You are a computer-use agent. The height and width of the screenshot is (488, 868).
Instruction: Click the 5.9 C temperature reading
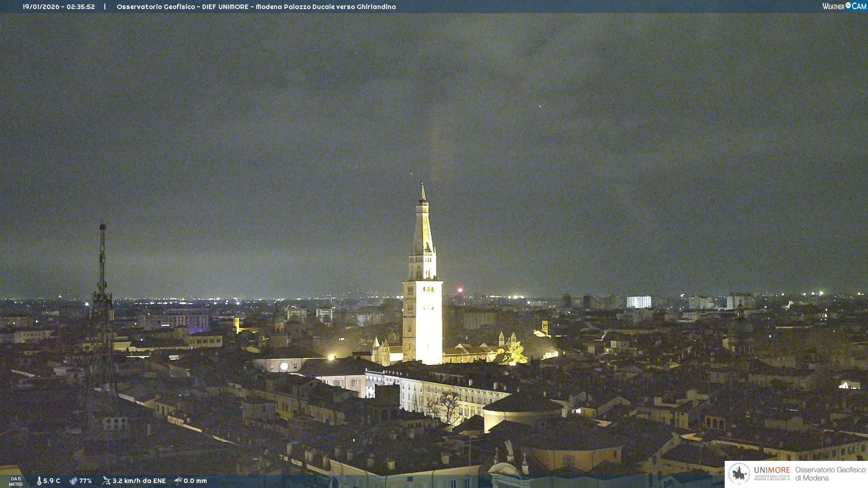click(x=52, y=481)
